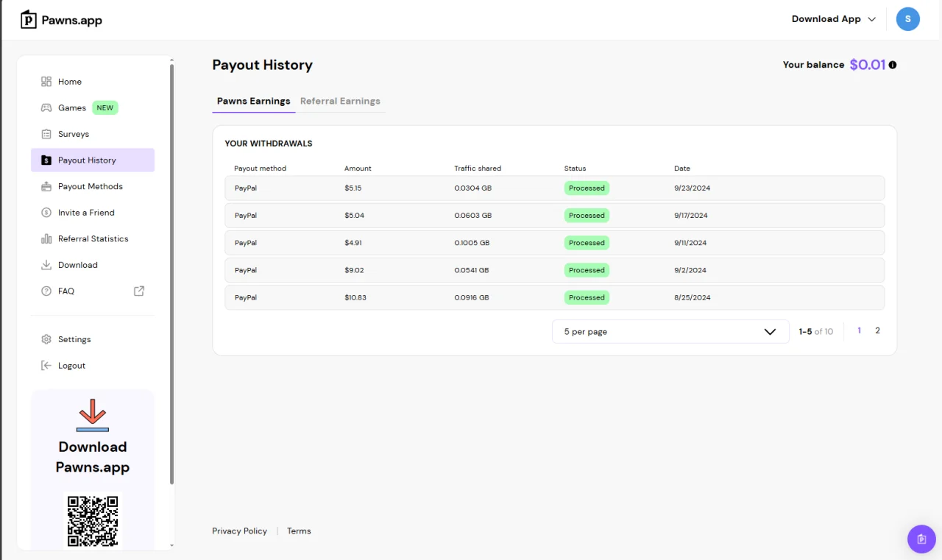Open Games in the sidebar
Image resolution: width=942 pixels, height=560 pixels.
pos(72,108)
